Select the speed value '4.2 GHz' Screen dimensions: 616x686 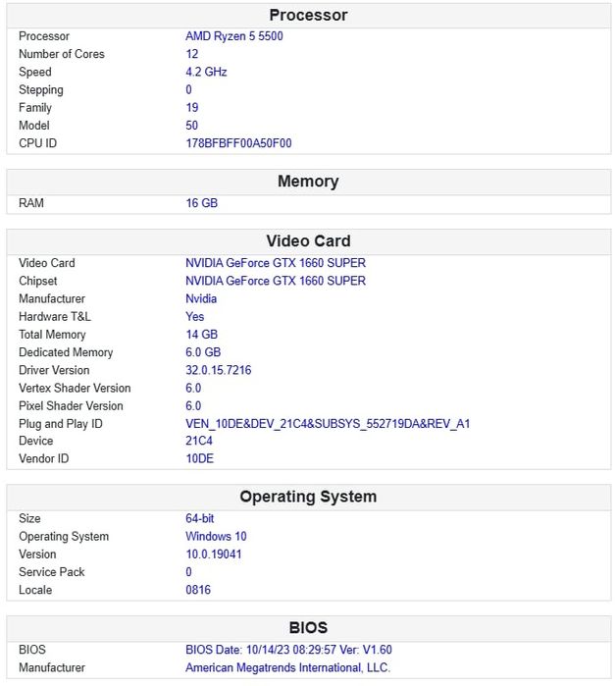206,72
